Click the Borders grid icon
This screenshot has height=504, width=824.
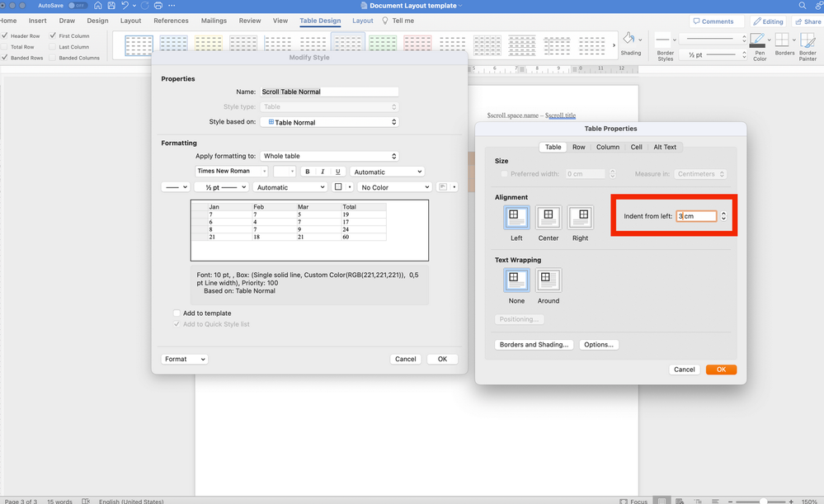click(x=782, y=40)
